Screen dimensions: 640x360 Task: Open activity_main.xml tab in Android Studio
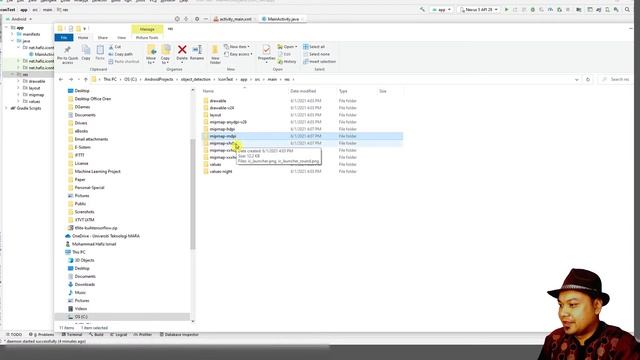click(235, 19)
